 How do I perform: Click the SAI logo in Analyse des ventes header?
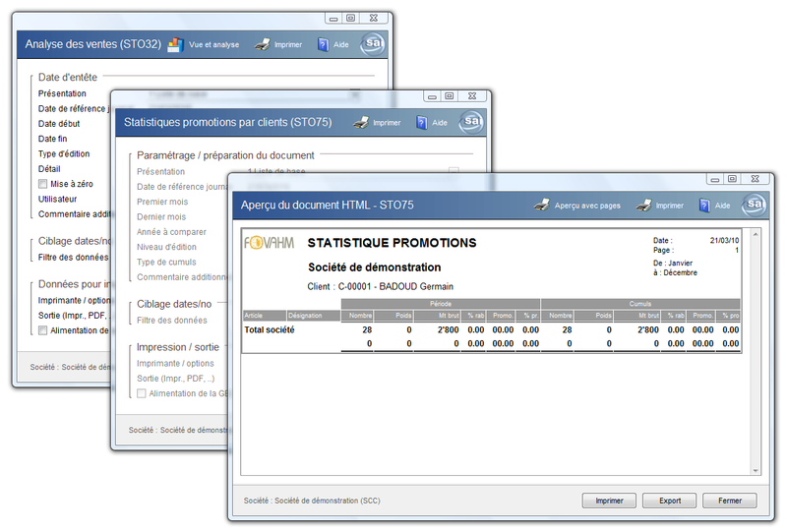click(x=374, y=43)
